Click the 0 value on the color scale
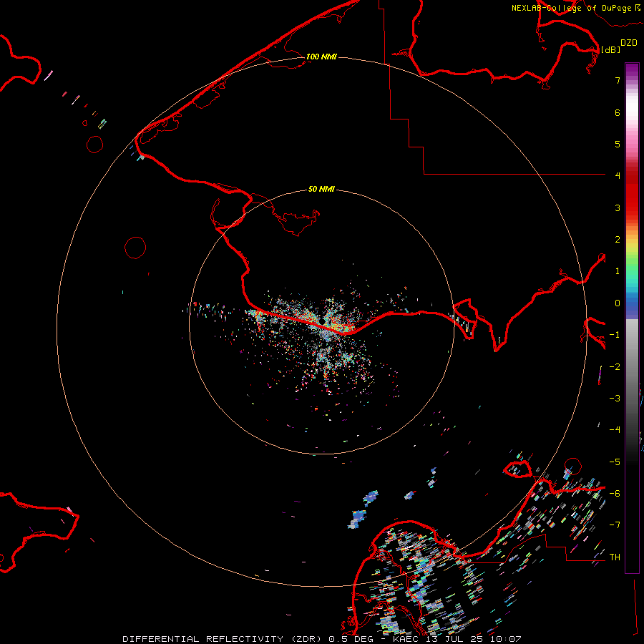The height and width of the screenshot is (644, 644). [x=618, y=303]
